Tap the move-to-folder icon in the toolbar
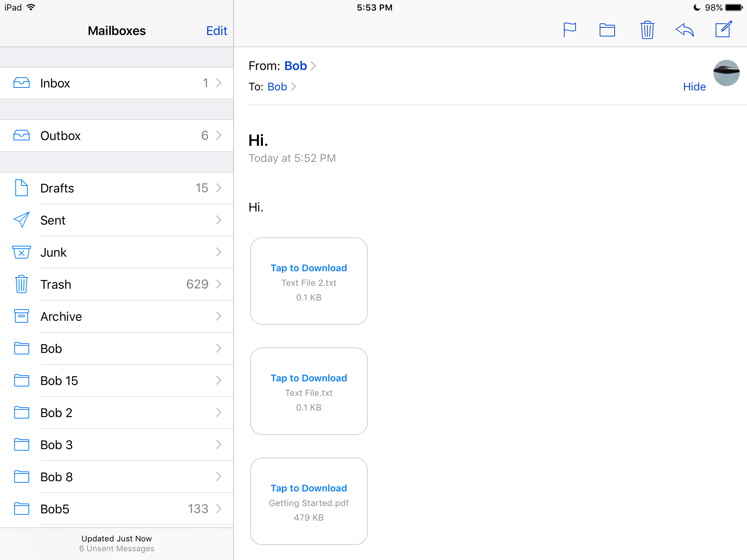 point(607,30)
